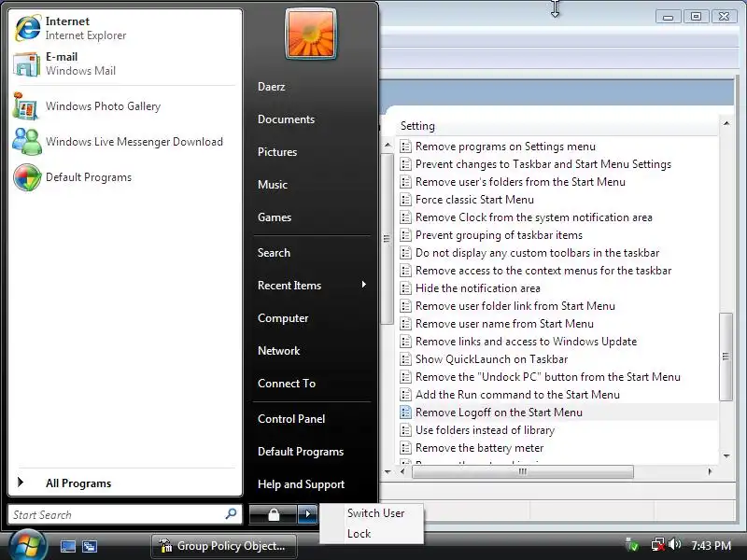Open Default Programs in the right pane
Image resolution: width=747 pixels, height=560 pixels.
click(300, 452)
